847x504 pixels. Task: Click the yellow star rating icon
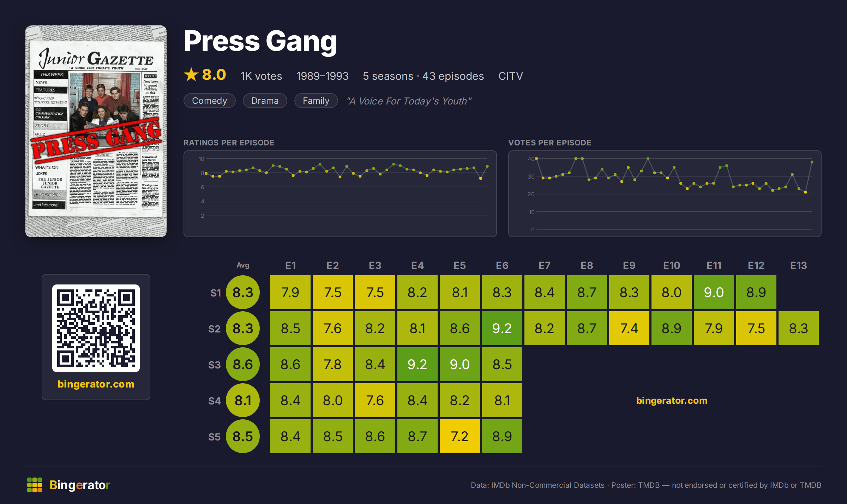191,75
